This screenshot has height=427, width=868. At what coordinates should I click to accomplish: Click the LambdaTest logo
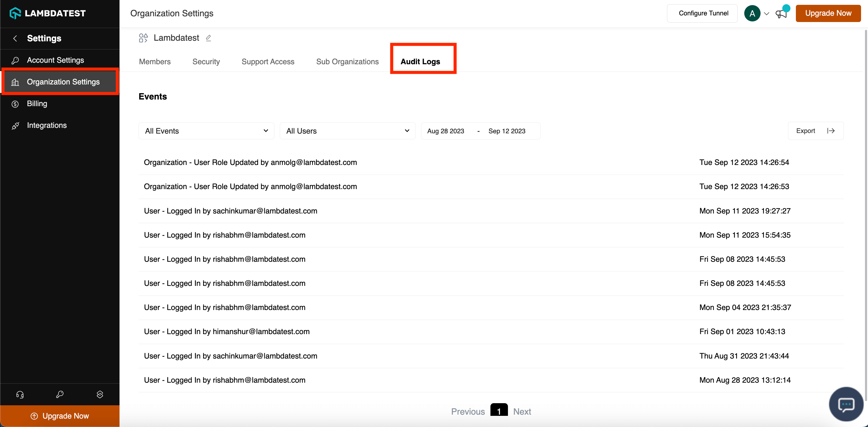click(x=47, y=13)
